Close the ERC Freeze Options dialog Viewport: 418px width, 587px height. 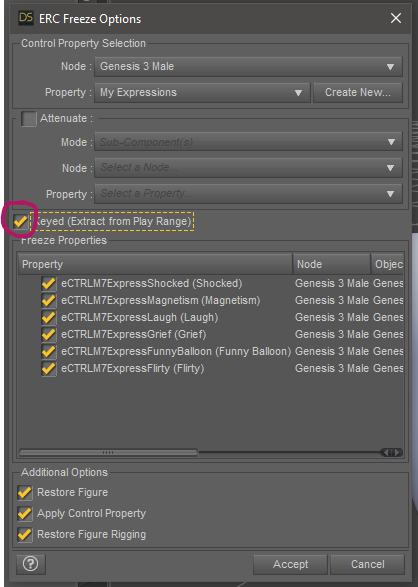tap(396, 18)
